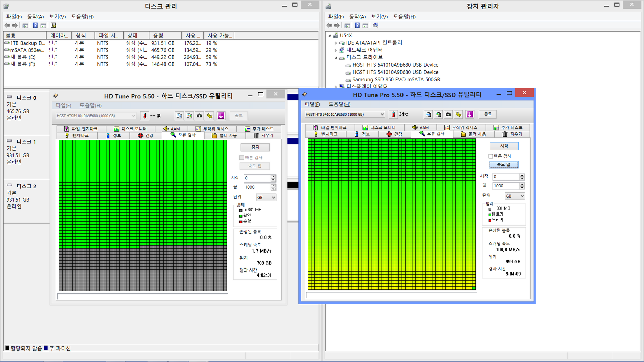Viewport: 644px width, 362px height.
Task: Click the front HD Tune Pro title bar icon
Action: [304, 94]
